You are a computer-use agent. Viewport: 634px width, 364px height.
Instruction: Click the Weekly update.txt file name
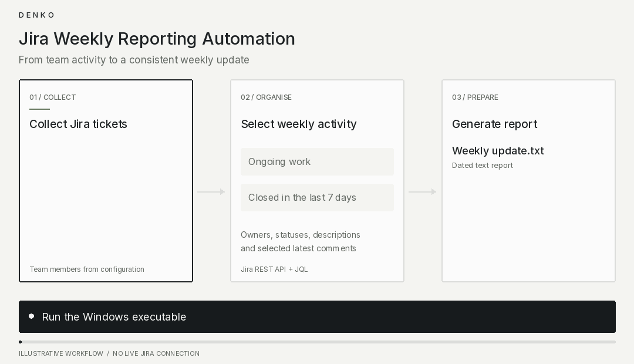point(498,151)
